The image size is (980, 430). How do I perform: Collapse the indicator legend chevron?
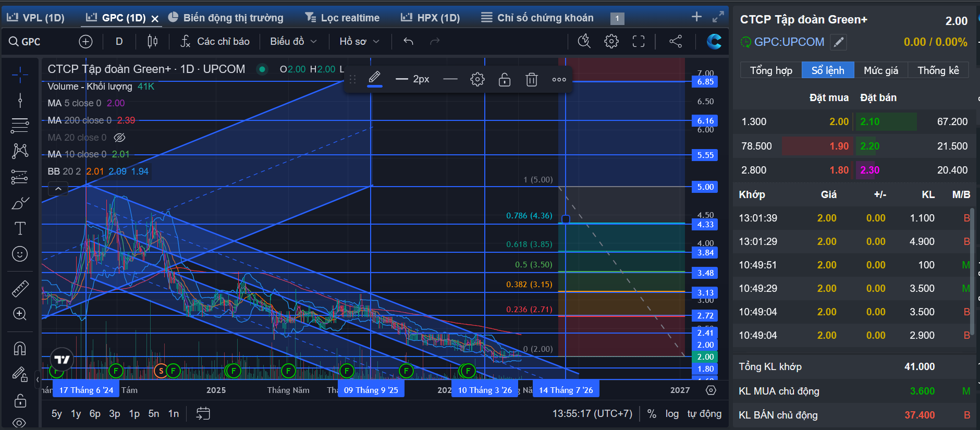point(58,189)
